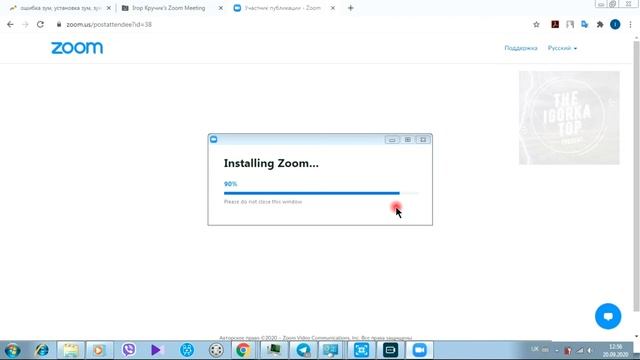Click the browser forward arrow
The width and height of the screenshot is (640, 360).
[25, 24]
